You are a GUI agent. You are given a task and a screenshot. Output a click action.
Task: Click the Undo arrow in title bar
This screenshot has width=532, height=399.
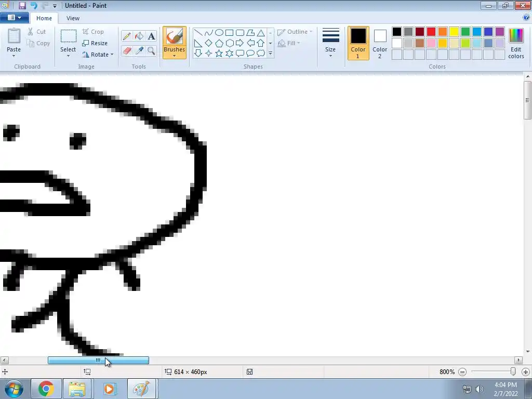(34, 5)
